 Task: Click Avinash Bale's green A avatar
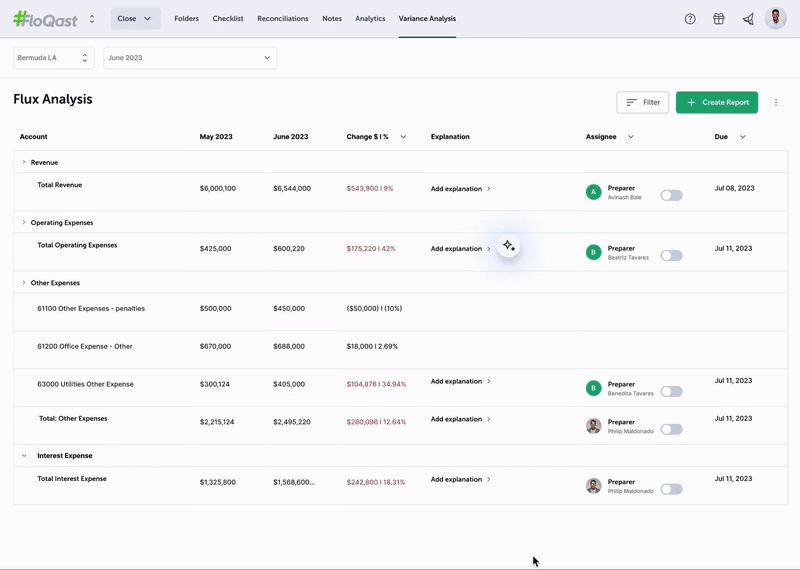pos(593,192)
